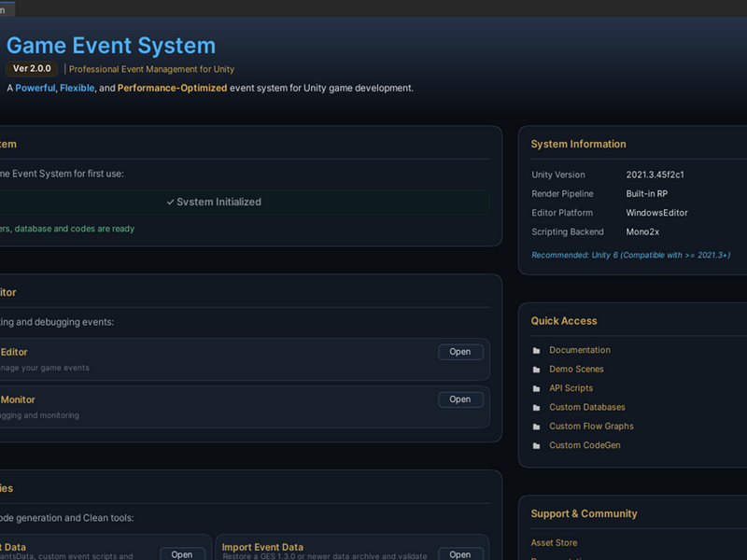Viewport: 747px width, 560px height.
Task: Click the System Information panel heading
Action: [x=578, y=144]
